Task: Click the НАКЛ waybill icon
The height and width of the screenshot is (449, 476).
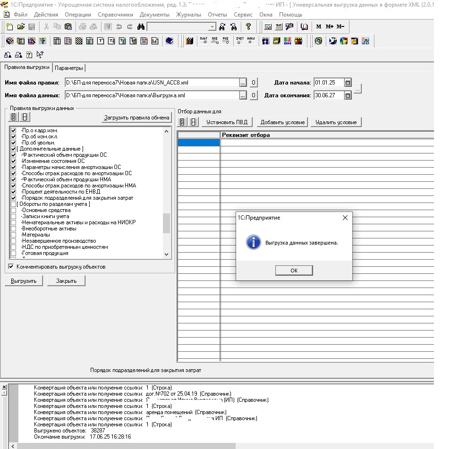Action: (251, 41)
